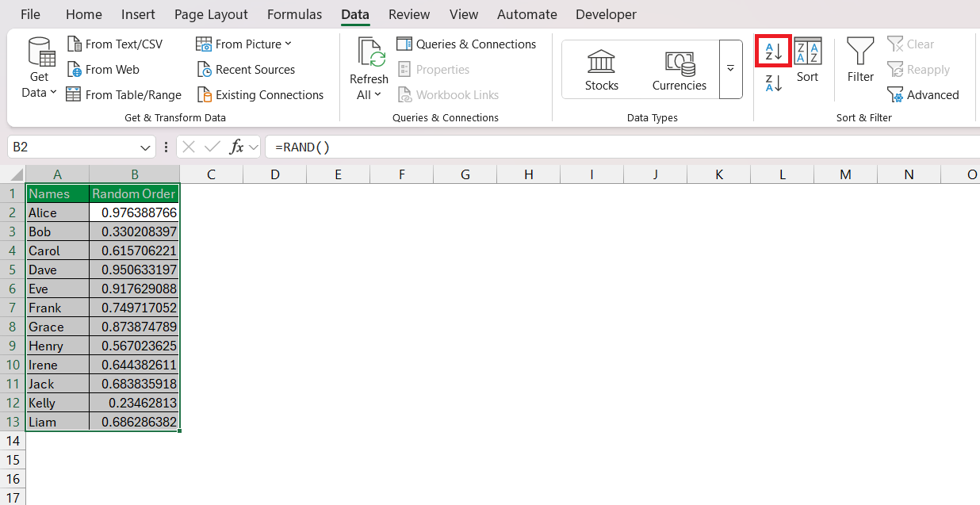Select the row 1 header
Screen dimensions: 980x505
(x=13, y=193)
